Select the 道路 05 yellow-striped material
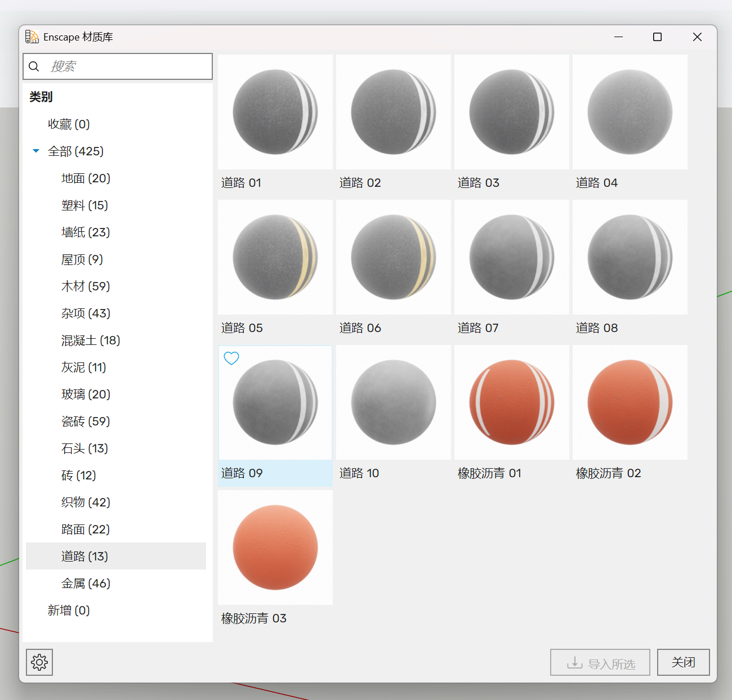The width and height of the screenshot is (732, 700). click(275, 257)
